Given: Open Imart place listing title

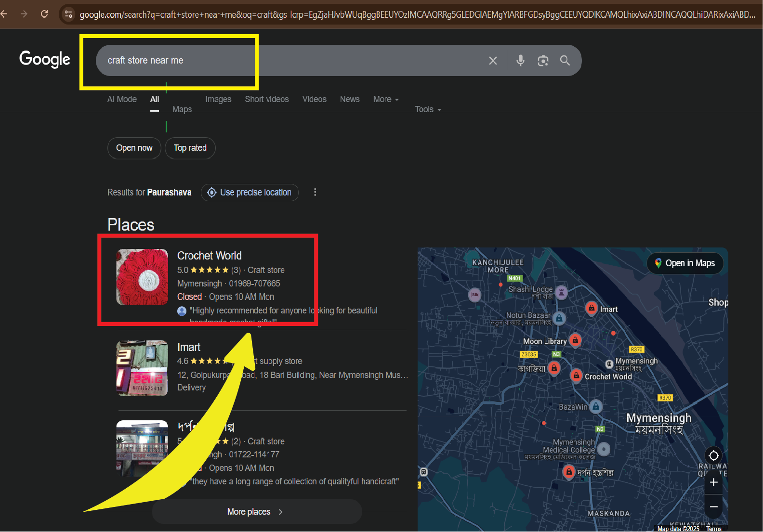Looking at the screenshot, I should tap(189, 347).
